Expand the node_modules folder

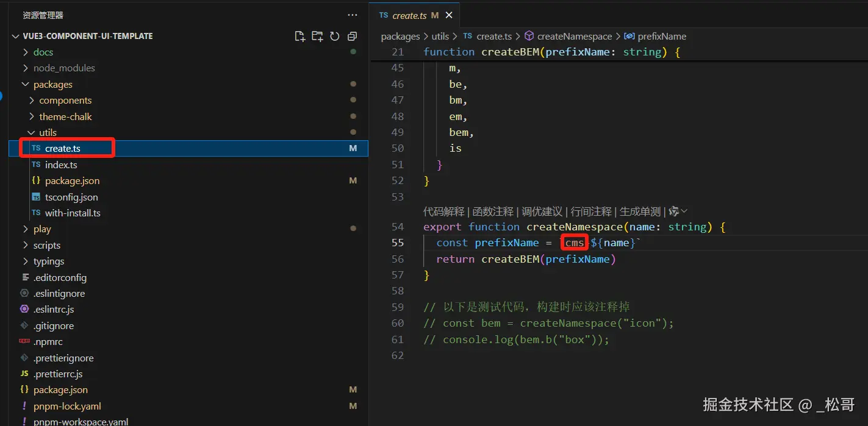point(64,68)
